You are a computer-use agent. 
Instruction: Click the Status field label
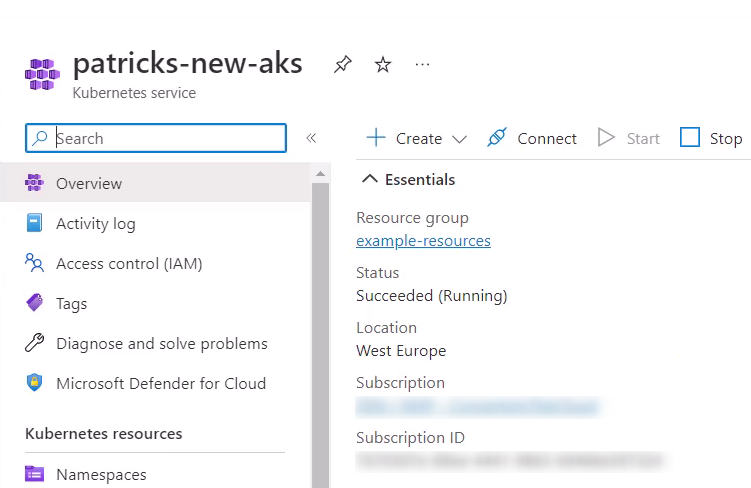pyautogui.click(x=377, y=272)
